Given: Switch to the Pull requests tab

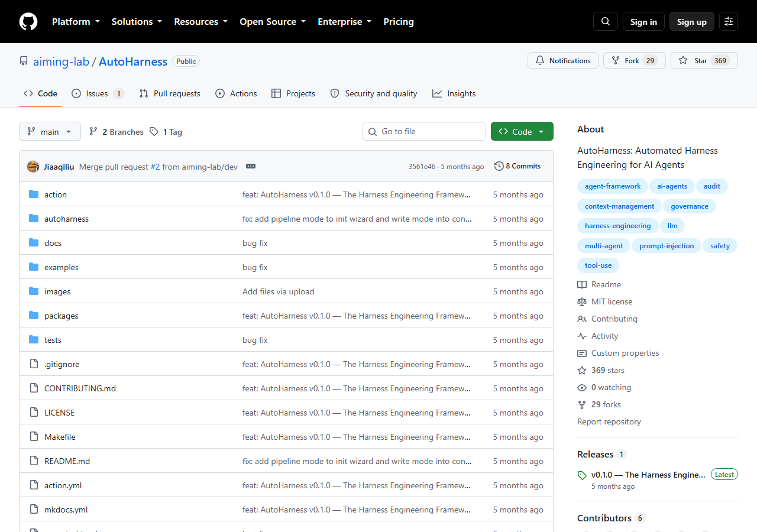Looking at the screenshot, I should click(x=170, y=93).
